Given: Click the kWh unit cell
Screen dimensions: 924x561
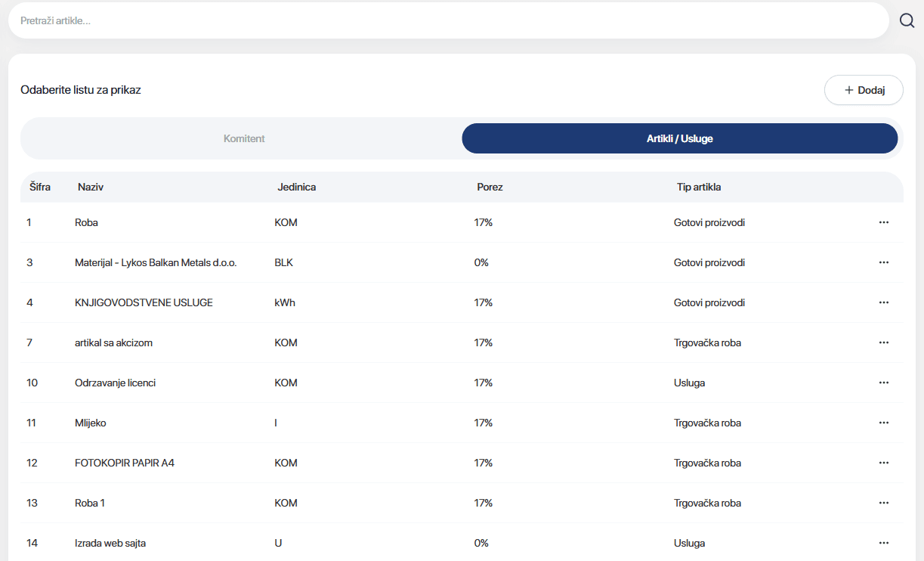Looking at the screenshot, I should click(x=285, y=302).
